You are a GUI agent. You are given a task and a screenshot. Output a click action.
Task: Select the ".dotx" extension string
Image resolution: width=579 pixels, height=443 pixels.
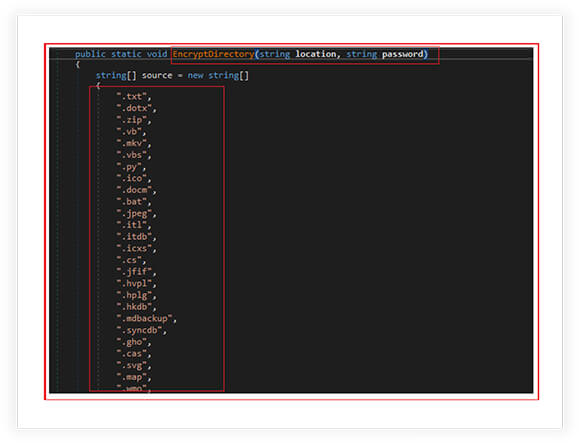(x=135, y=108)
